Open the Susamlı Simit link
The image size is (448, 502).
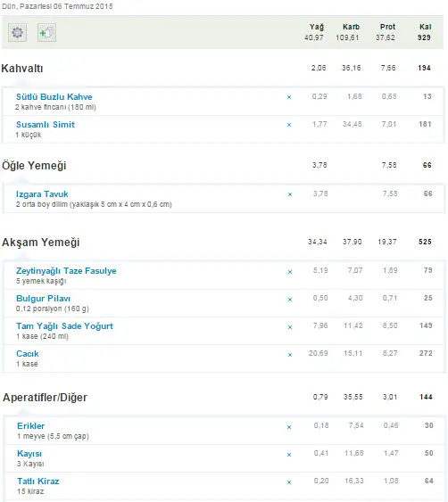(46, 125)
